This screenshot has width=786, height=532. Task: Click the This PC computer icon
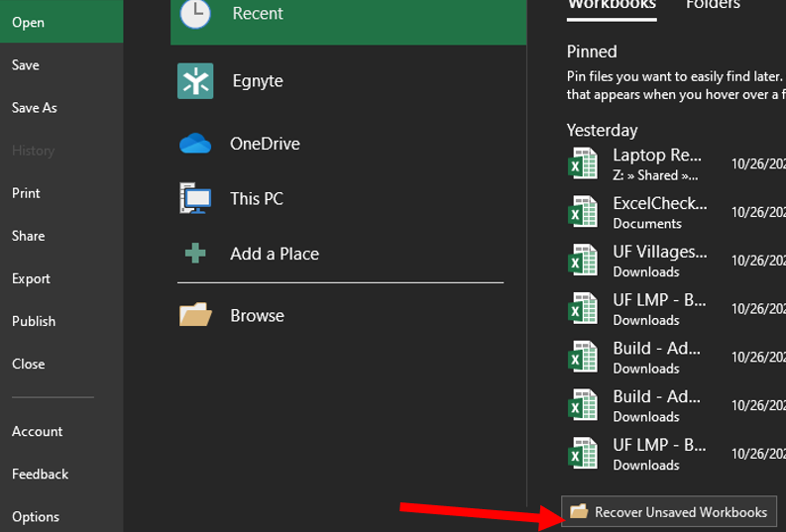(195, 198)
